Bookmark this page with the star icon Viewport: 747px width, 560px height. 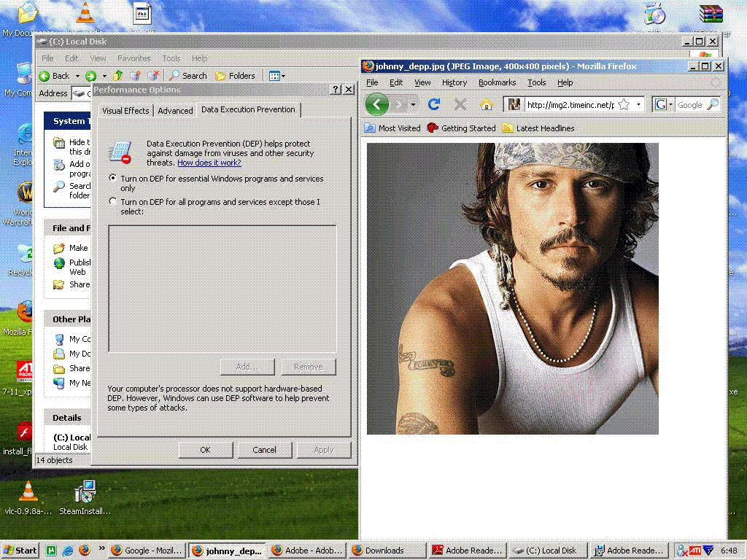point(624,105)
